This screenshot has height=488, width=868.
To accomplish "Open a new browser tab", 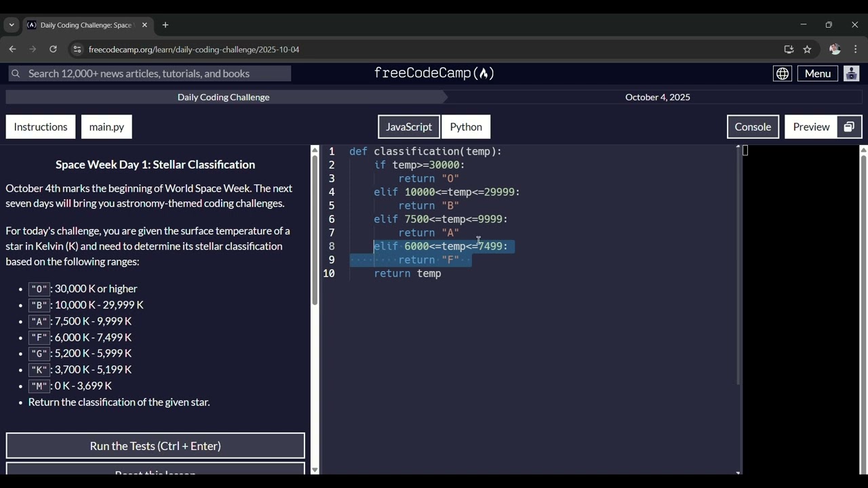I will coord(165,25).
